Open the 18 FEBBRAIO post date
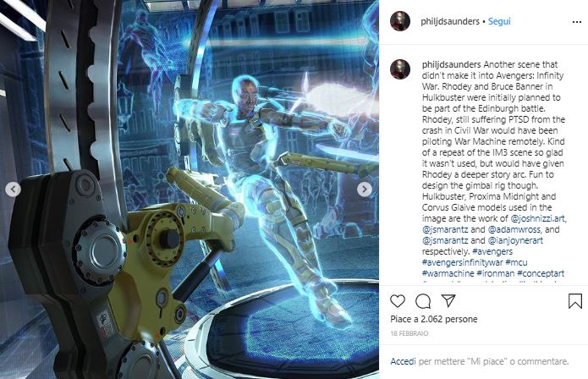Viewport: 588px width, 379px height. [409, 333]
